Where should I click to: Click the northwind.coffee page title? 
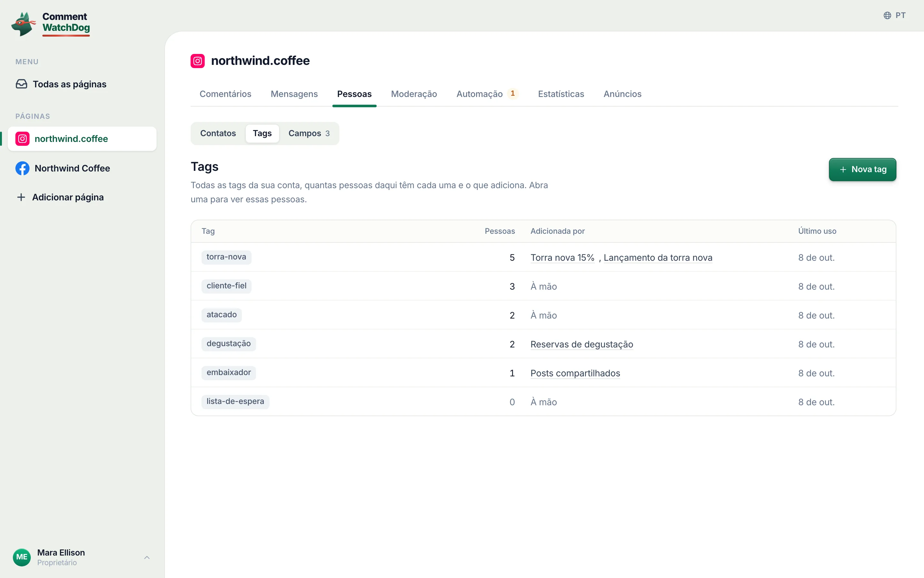pos(261,61)
